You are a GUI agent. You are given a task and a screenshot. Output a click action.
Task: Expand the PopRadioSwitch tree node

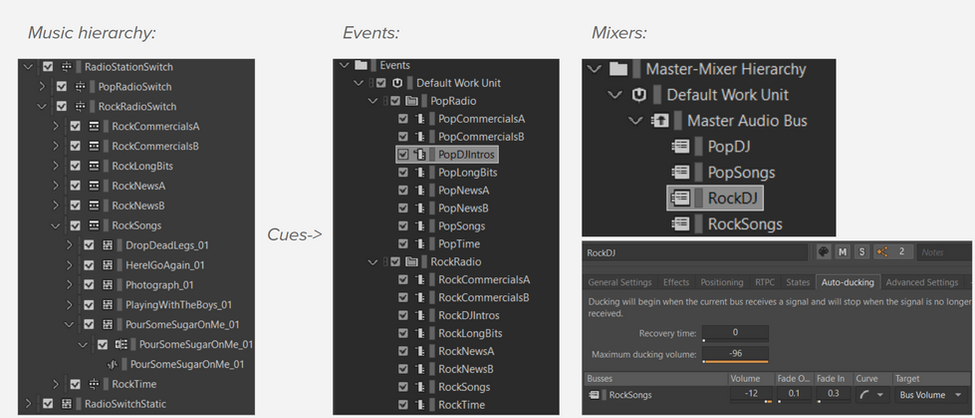pos(42,86)
